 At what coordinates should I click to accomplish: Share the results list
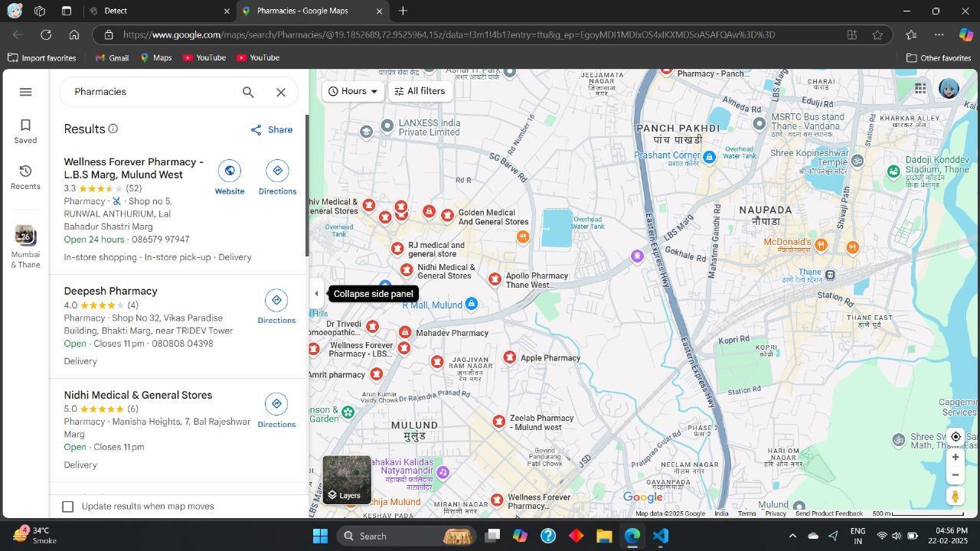[272, 130]
